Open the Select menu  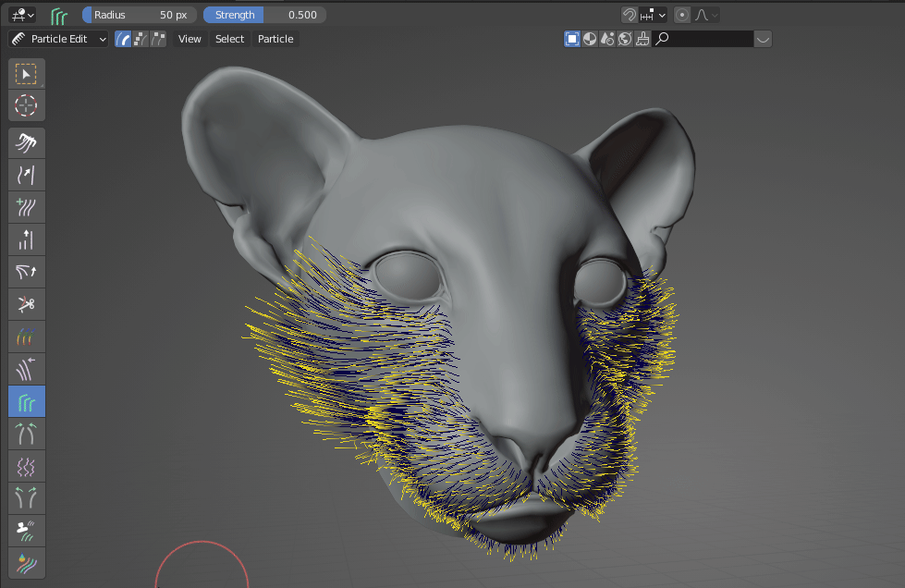tap(229, 39)
